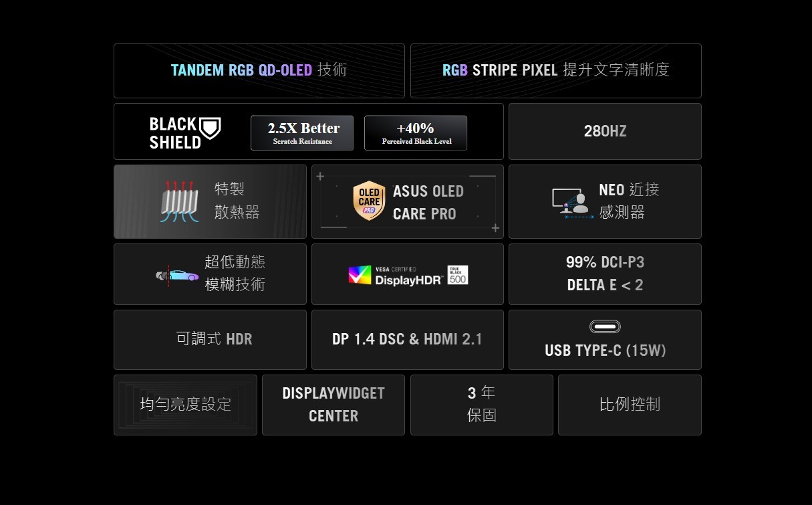Viewport: 812px width, 505px height.
Task: Open the DISPLAYWIDGET CENTER tile
Action: [333, 405]
